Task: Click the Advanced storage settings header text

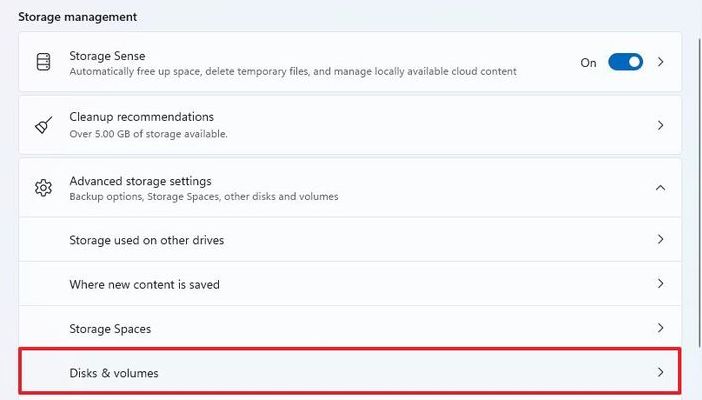Action: 140,181
